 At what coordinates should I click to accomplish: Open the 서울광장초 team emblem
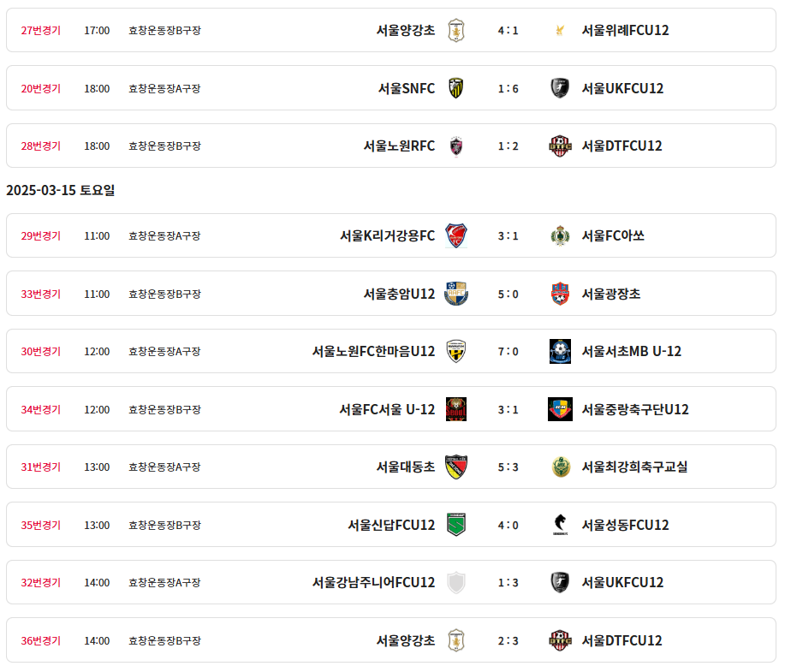560,294
